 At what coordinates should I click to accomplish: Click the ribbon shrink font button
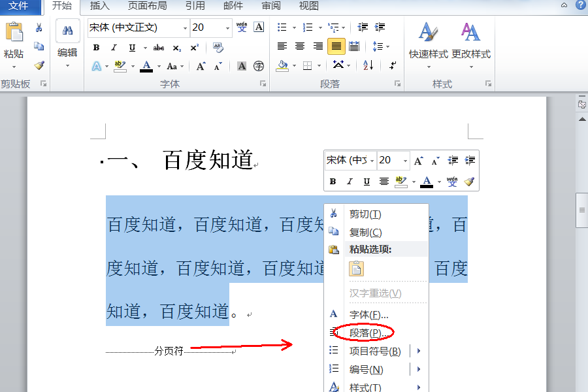pyautogui.click(x=218, y=67)
